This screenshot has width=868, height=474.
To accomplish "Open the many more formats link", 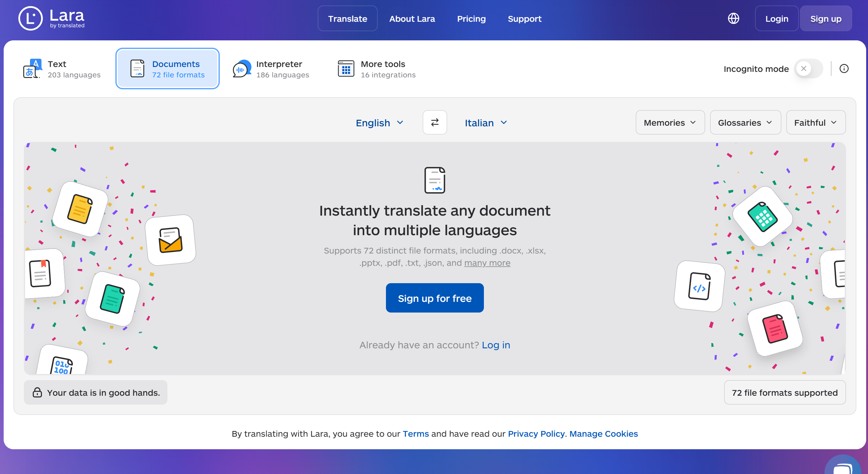I will pyautogui.click(x=487, y=263).
